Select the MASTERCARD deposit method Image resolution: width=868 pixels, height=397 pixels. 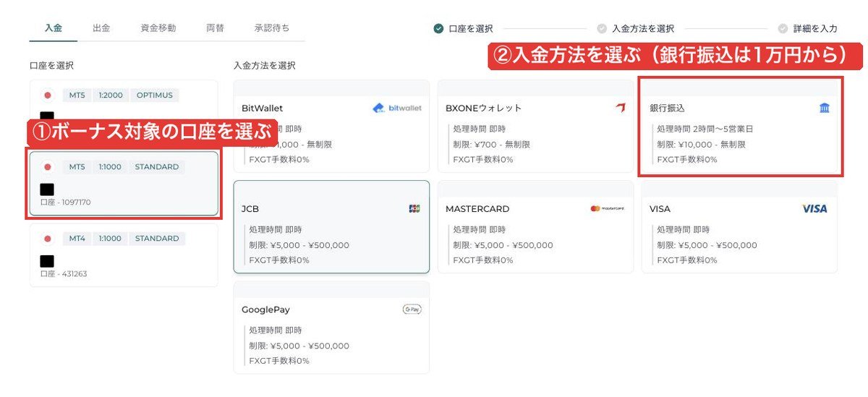click(535, 226)
